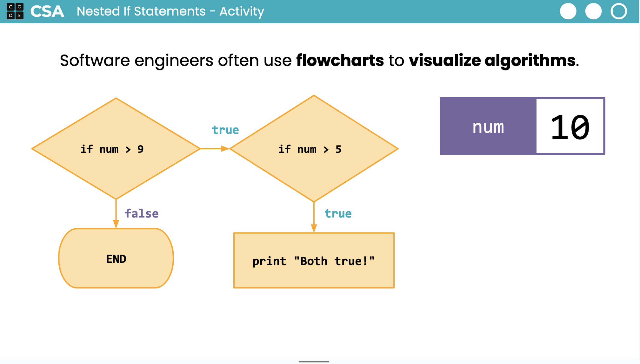The width and height of the screenshot is (640, 364).
Task: Click the bold word flowcharts
Action: point(340,60)
